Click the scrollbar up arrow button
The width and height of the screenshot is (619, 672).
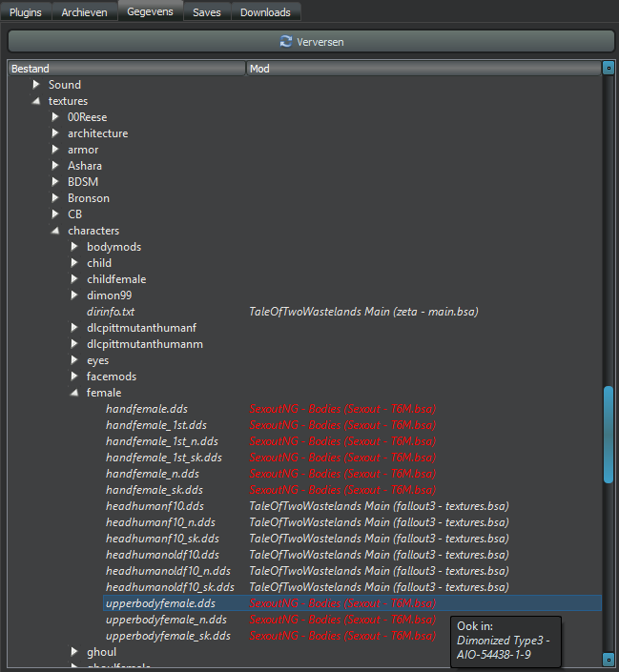[608, 68]
